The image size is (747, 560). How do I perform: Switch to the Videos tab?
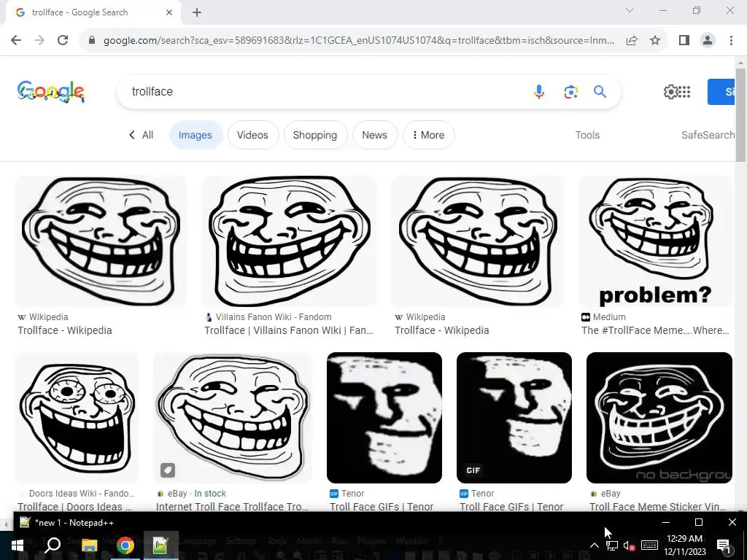coord(252,135)
